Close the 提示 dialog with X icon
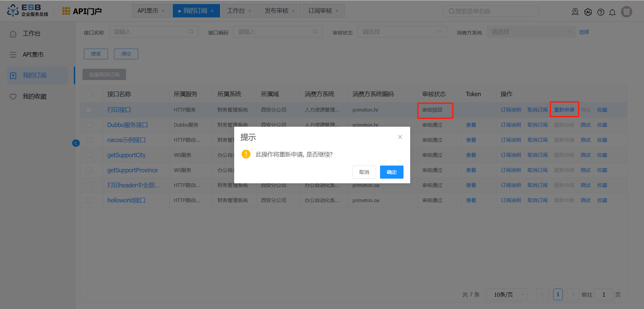 click(x=400, y=137)
